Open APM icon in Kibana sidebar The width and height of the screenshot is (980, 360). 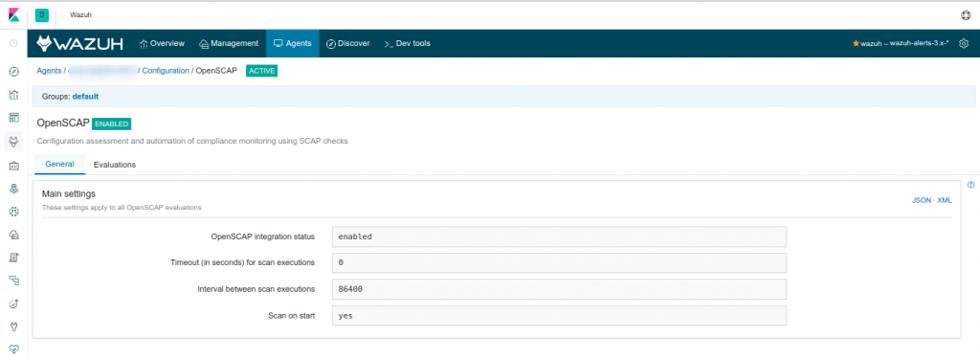13,281
